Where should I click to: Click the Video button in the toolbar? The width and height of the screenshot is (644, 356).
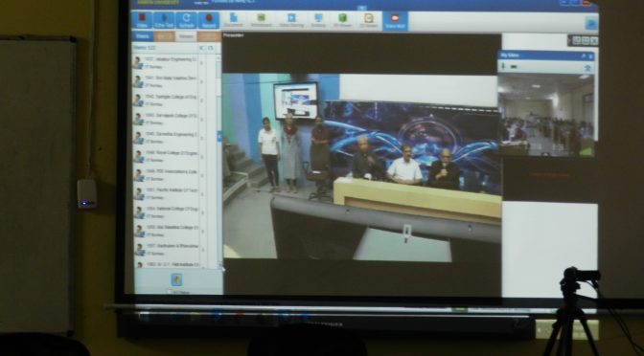[x=142, y=20]
